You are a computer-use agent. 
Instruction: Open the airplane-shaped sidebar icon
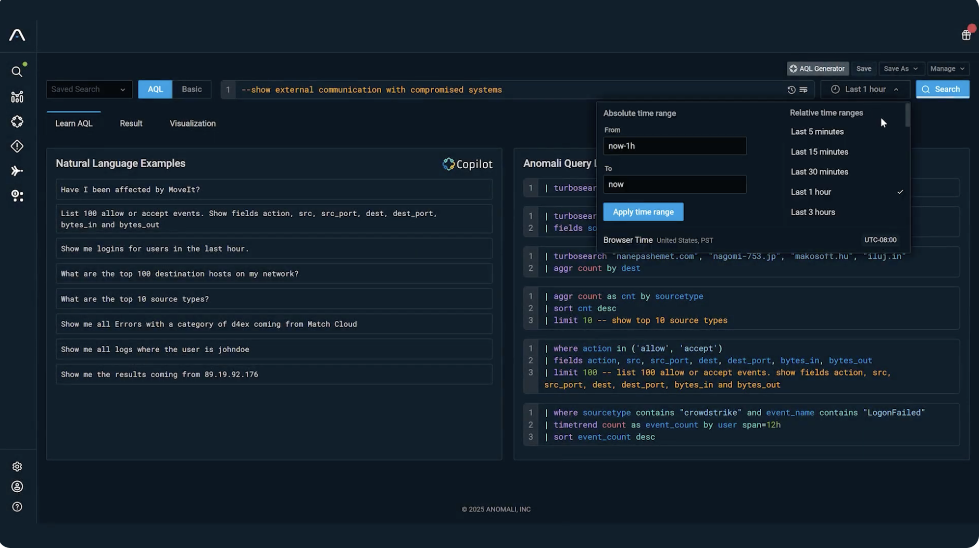[x=17, y=171]
